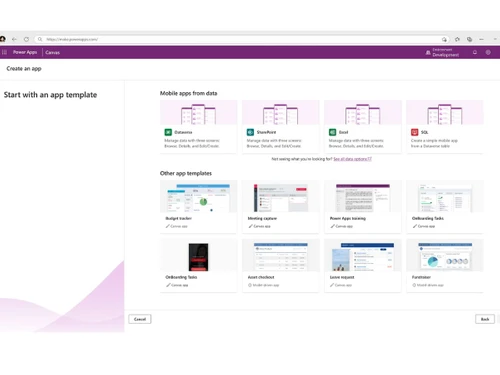
Task: Click Model-driven app icon under Asset checkout
Action: [x=250, y=285]
